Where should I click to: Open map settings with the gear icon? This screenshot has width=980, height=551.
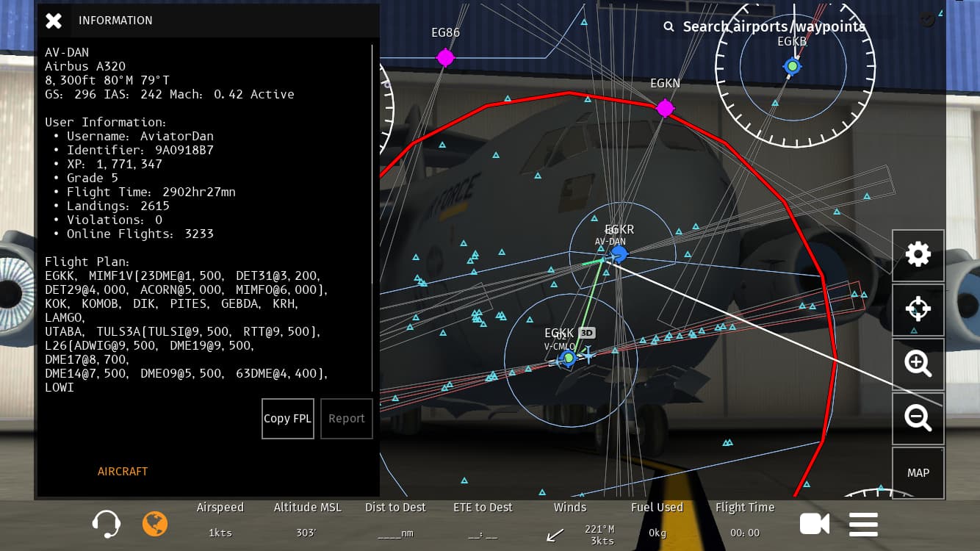coord(918,255)
